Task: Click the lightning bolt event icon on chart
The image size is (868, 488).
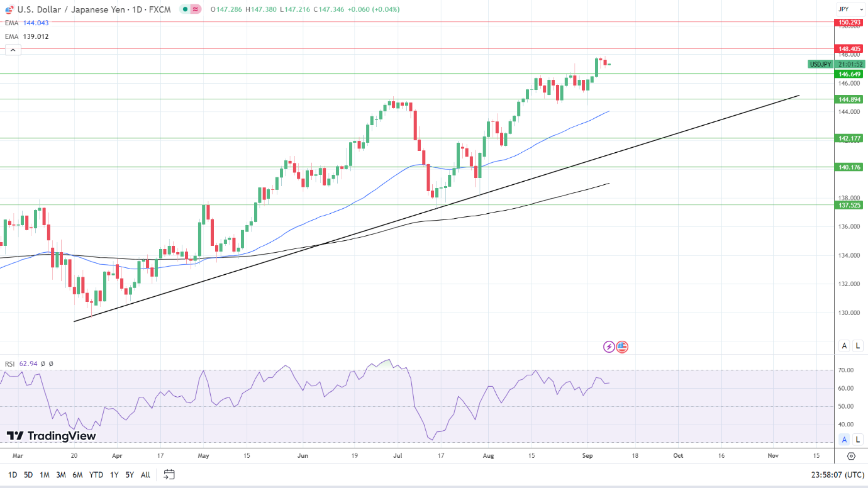Action: tap(609, 347)
